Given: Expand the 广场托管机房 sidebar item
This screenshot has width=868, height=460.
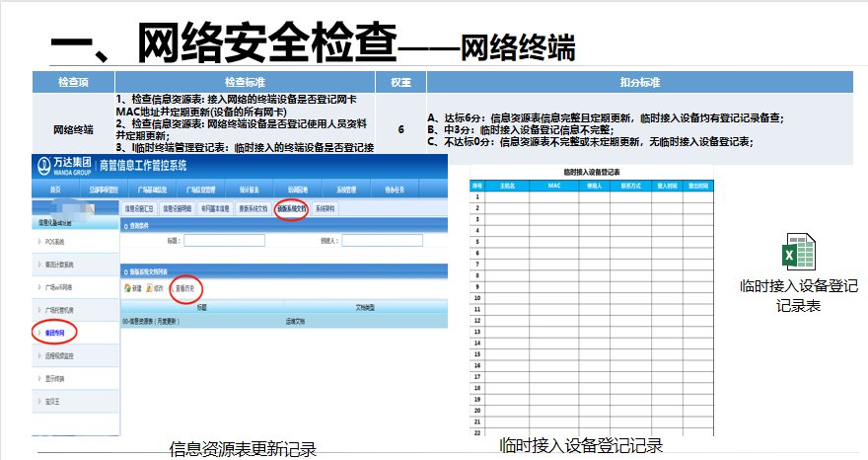Looking at the screenshot, I should tap(75, 310).
